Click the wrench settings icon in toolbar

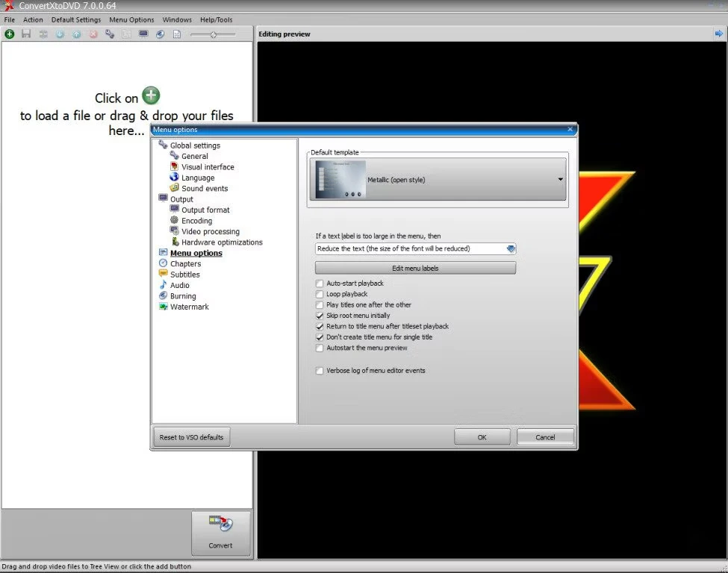110,34
